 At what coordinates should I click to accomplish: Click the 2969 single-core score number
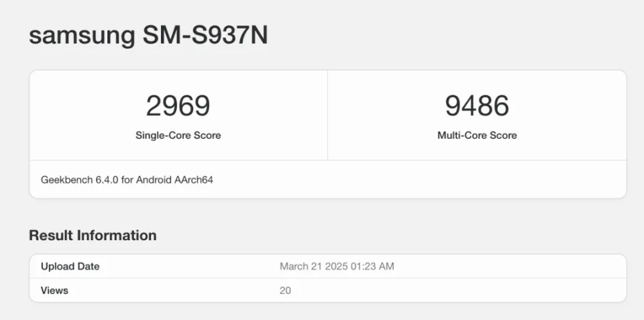tap(178, 106)
